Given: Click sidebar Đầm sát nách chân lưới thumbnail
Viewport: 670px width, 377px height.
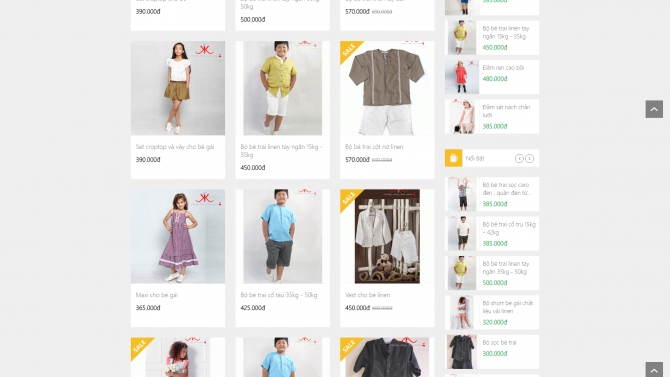Looking at the screenshot, I should (x=462, y=116).
